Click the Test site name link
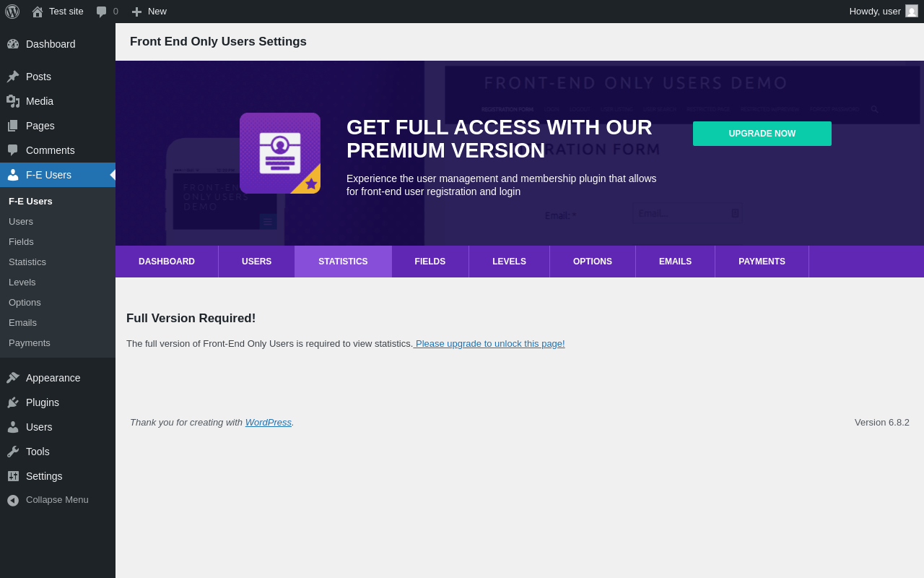 pos(66,12)
